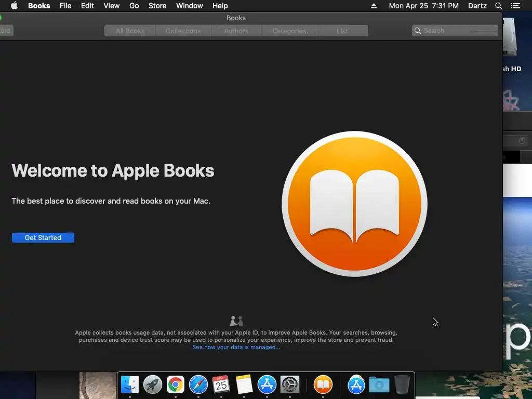
Task: Open the Finder icon in the Dock
Action: coord(129,384)
